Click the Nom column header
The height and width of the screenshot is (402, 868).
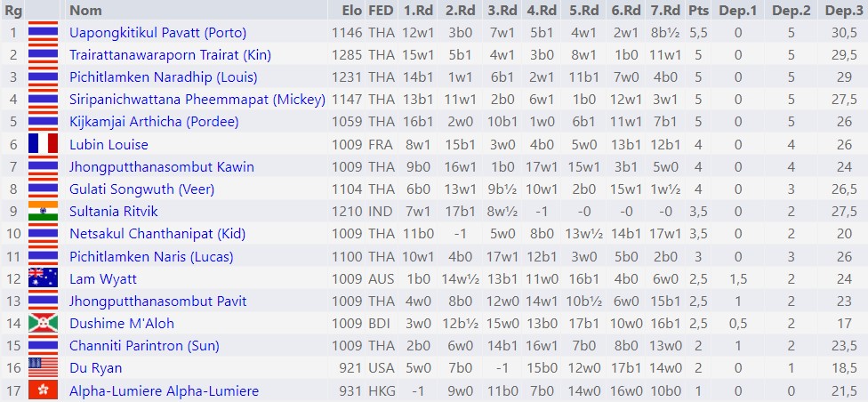pyautogui.click(x=85, y=10)
